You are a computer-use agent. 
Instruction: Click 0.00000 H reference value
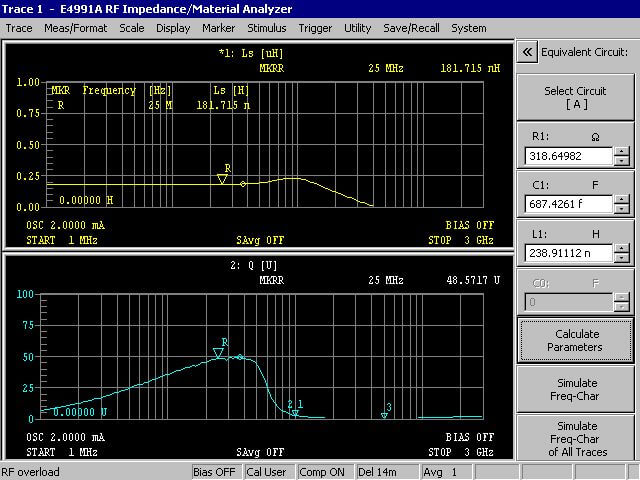(86, 200)
